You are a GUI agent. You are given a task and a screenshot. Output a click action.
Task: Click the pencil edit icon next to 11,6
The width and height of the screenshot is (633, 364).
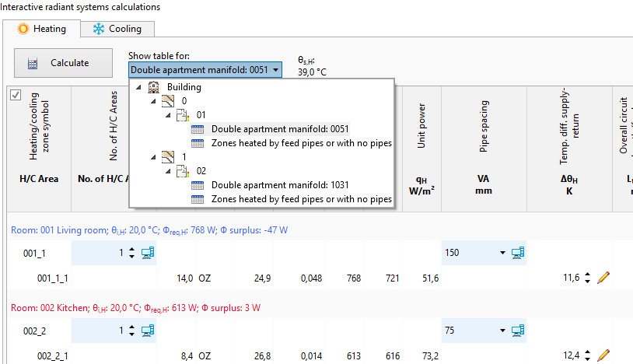click(x=603, y=277)
